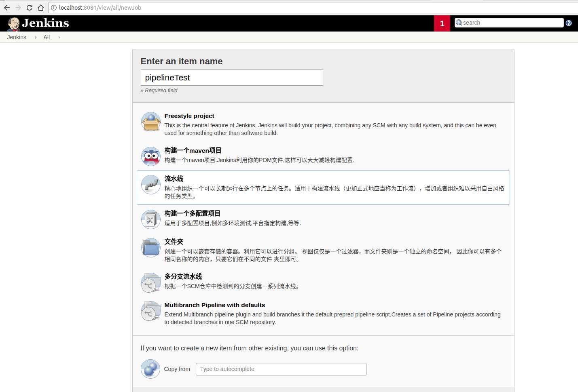Select the 文件夹 folder item type
This screenshot has height=392, width=578.
(x=323, y=250)
